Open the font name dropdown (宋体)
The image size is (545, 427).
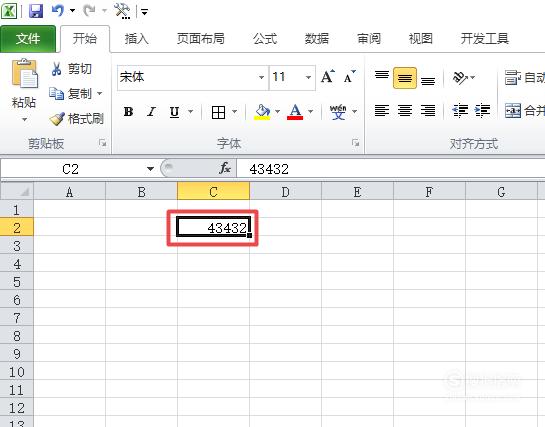tap(261, 77)
